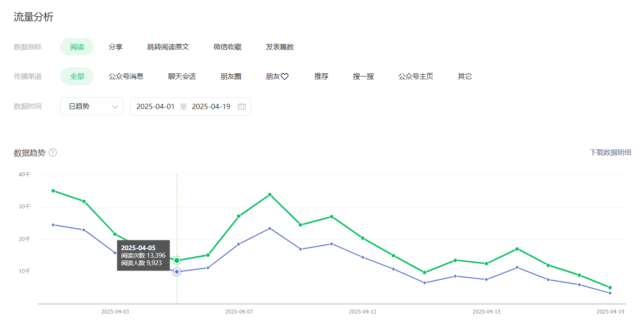Click the start date 2025-04-01 field

[155, 106]
